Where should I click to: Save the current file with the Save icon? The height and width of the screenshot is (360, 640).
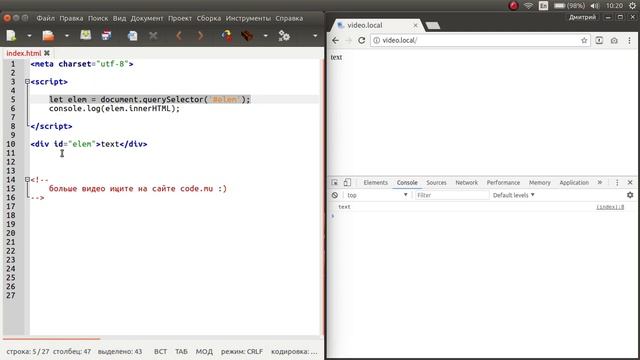click(x=86, y=36)
